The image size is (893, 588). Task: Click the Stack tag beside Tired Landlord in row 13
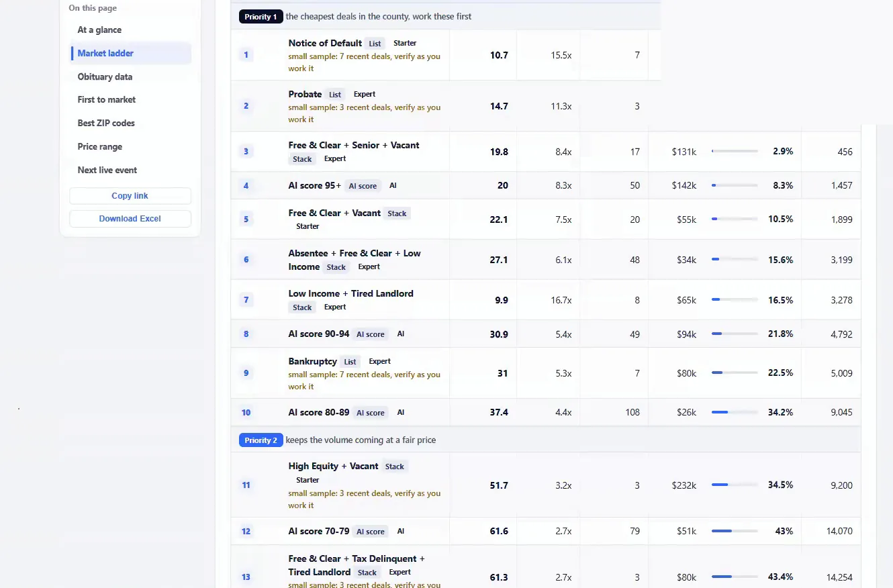[x=367, y=573]
